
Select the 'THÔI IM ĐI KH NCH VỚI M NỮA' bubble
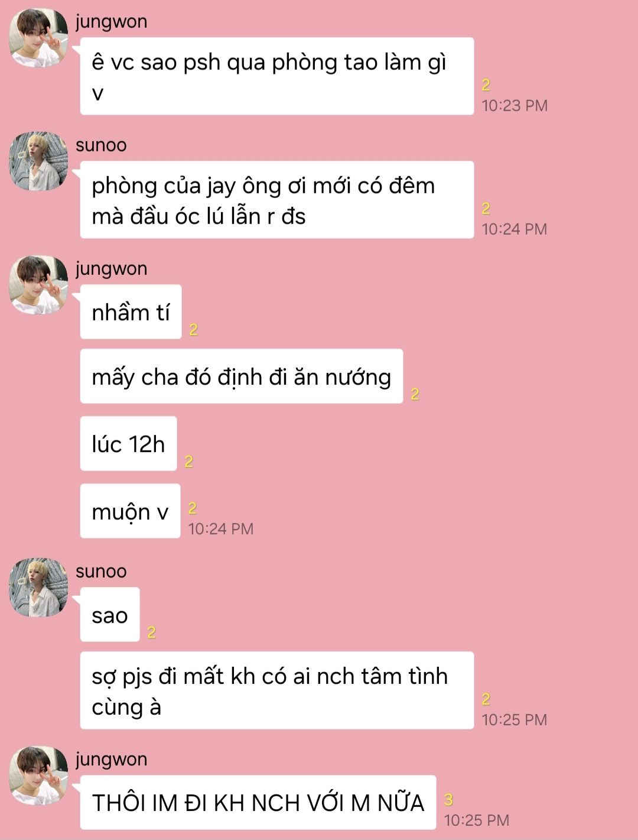[258, 802]
